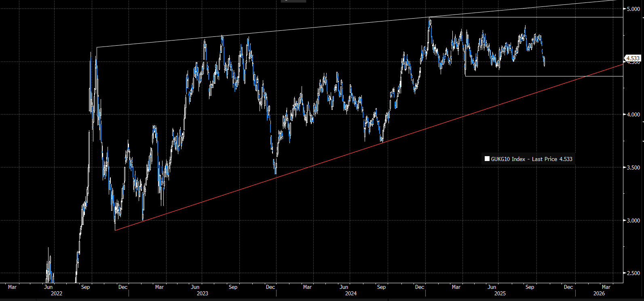This screenshot has width=644, height=301.
Task: Click the 3.000 y-axis price label
Action: point(633,220)
